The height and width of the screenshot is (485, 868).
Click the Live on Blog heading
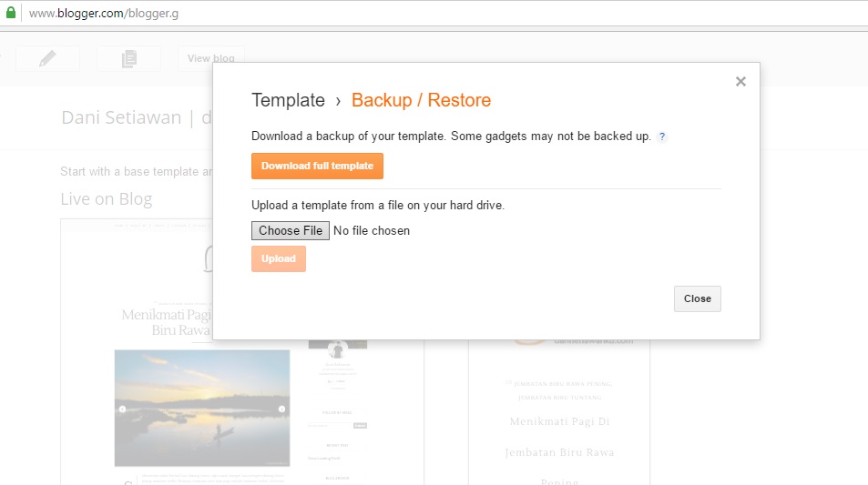107,199
